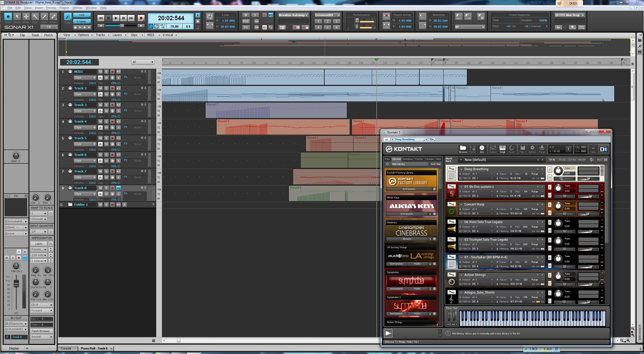
Task: Enable Read automation on Track 4
Action: pos(100,128)
